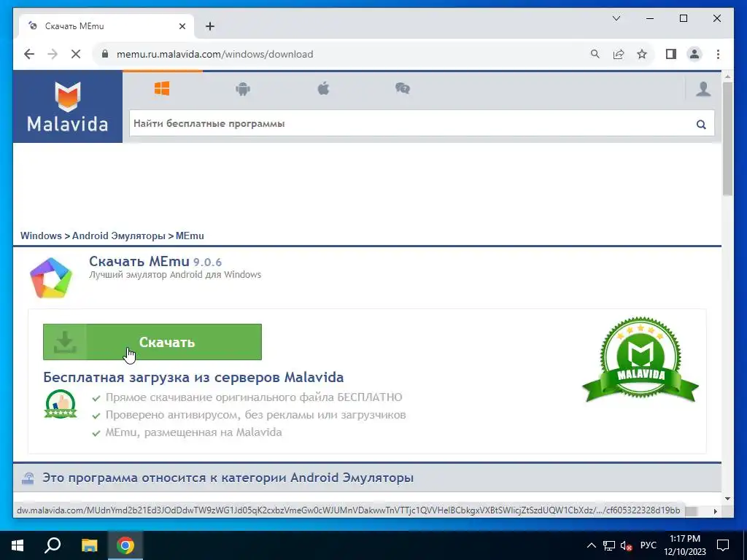Click the address bar URL
The image size is (747, 560).
215,54
